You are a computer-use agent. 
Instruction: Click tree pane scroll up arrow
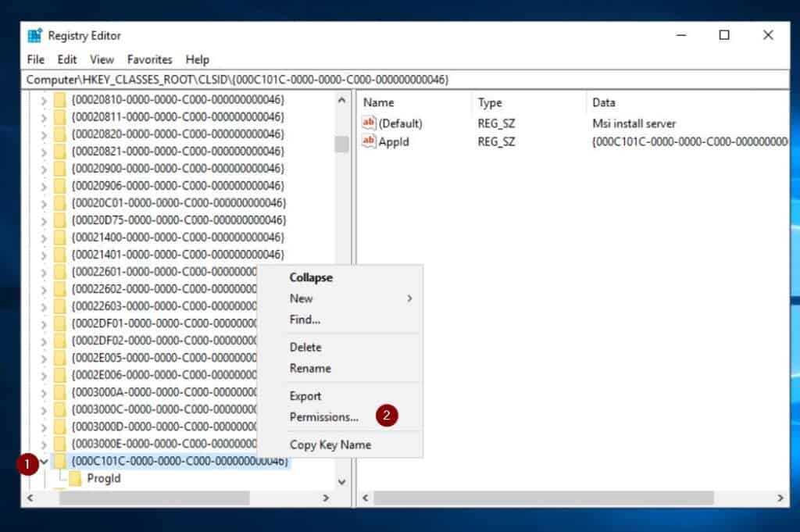(342, 101)
